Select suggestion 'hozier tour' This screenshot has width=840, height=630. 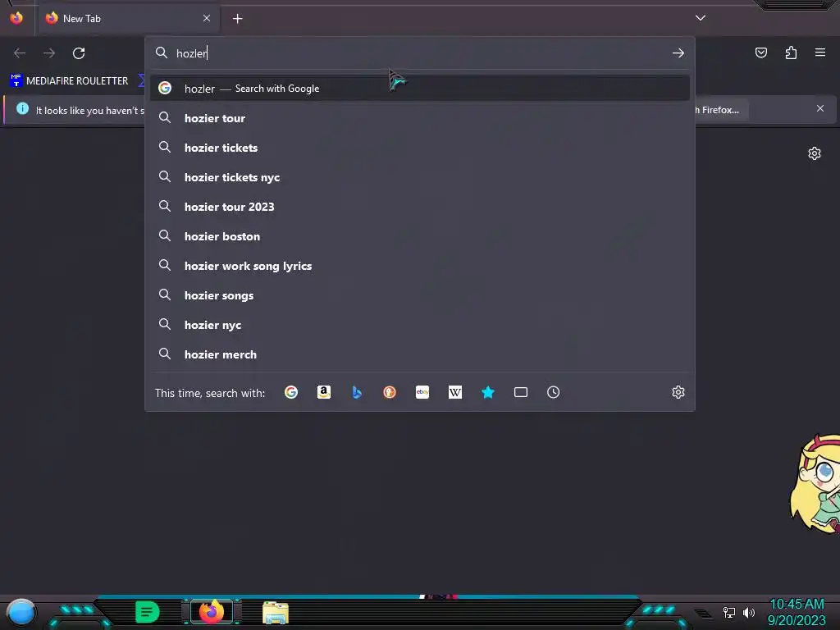419,118
